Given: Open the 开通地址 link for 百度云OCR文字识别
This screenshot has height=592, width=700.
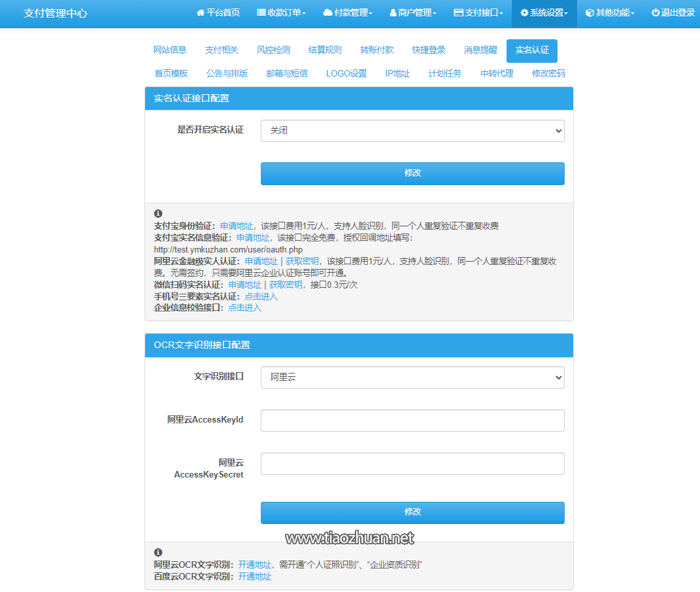Looking at the screenshot, I should (255, 576).
